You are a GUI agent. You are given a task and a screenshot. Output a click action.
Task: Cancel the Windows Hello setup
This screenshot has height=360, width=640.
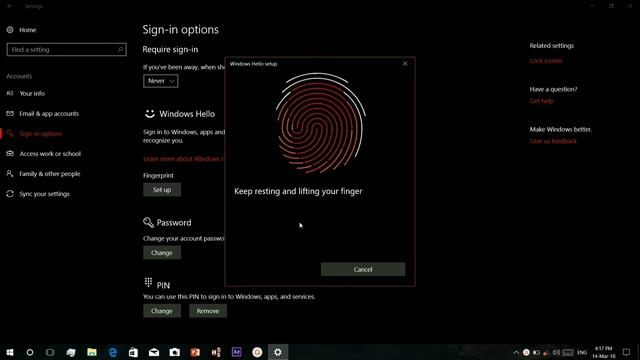click(x=363, y=269)
